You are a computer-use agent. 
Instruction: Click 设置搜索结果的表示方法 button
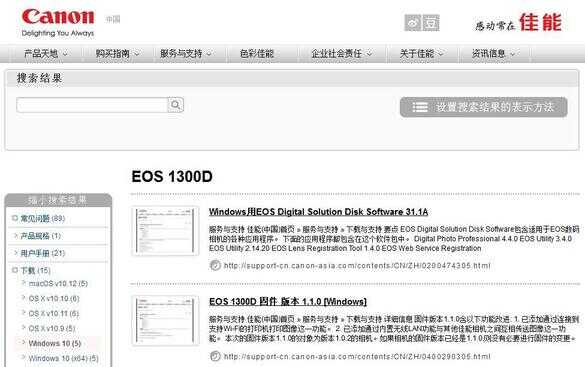pyautogui.click(x=484, y=107)
